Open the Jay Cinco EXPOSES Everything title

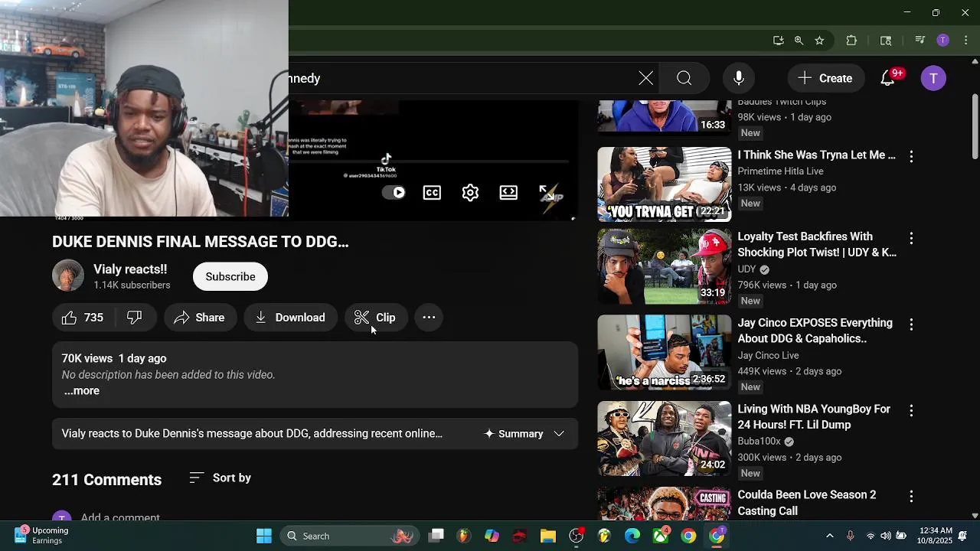coord(815,331)
